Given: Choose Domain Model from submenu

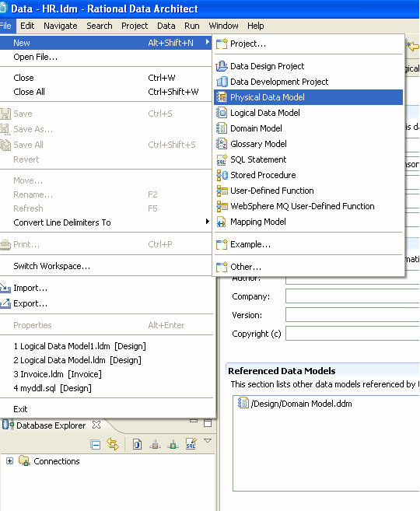Looking at the screenshot, I should coord(308,128).
